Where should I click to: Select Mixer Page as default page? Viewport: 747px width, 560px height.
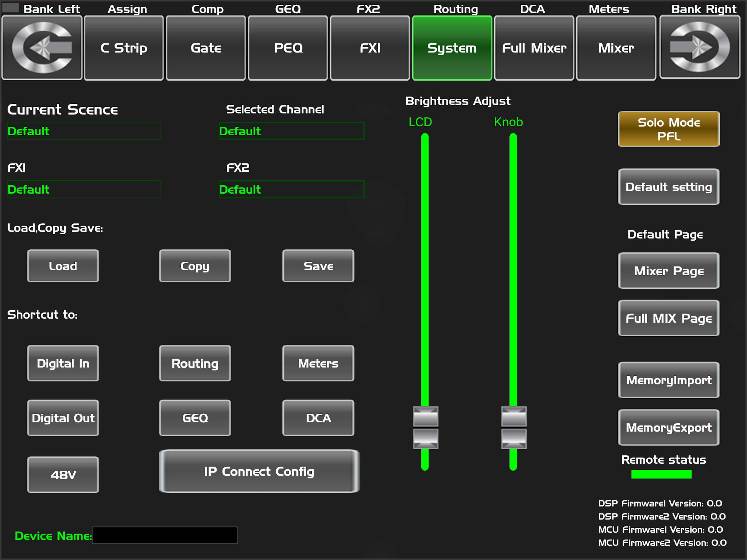tap(668, 270)
